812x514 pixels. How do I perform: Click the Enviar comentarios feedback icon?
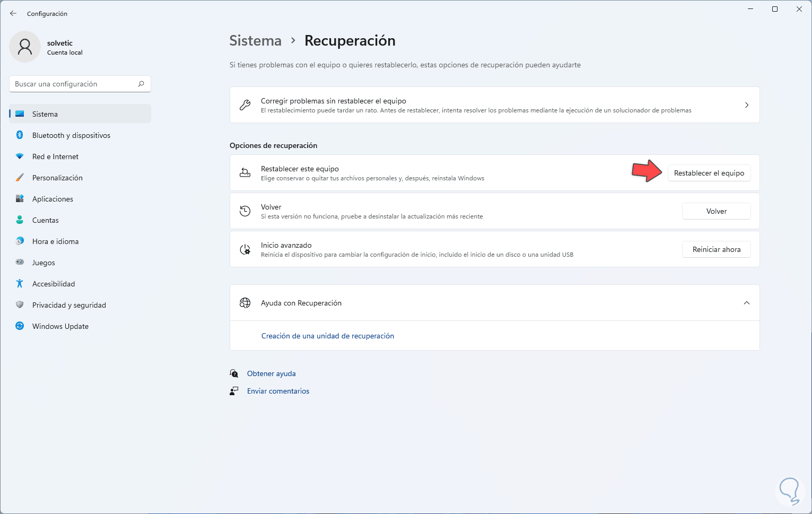click(x=234, y=391)
